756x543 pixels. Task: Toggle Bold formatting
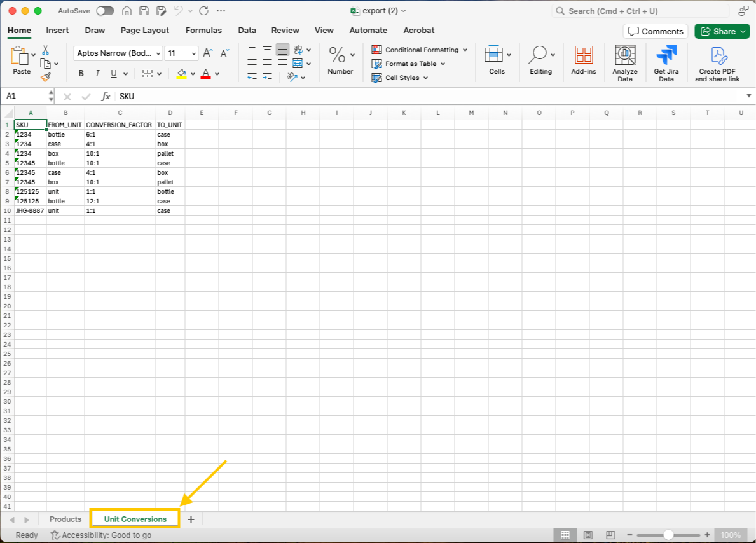point(81,73)
